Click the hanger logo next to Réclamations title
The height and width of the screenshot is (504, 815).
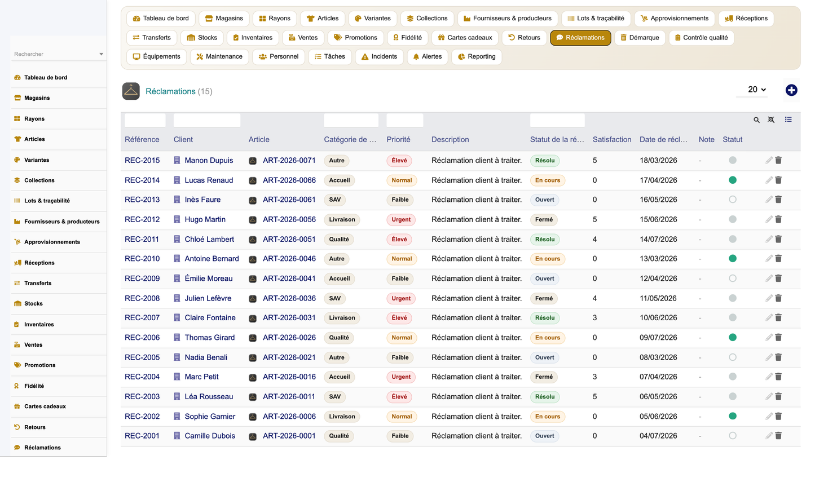131,91
